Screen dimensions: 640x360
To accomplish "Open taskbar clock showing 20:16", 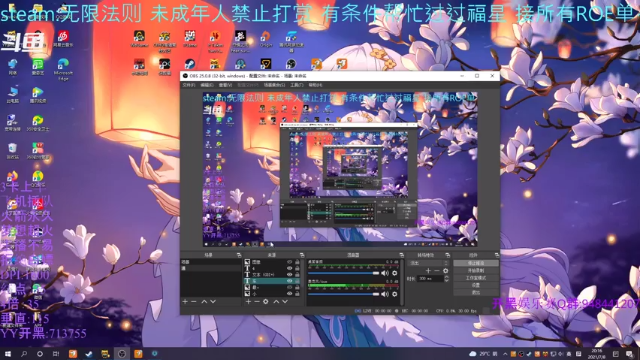I will click(597, 354).
